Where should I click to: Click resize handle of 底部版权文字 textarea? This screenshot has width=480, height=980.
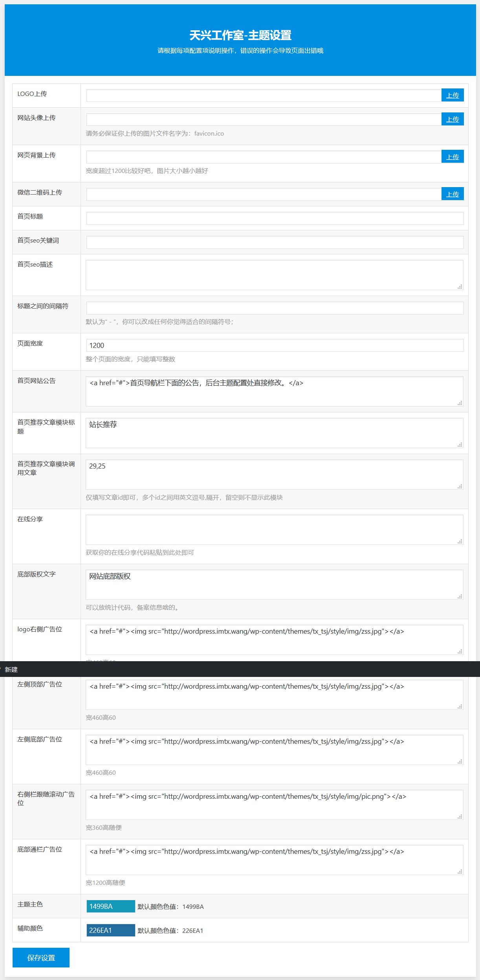[460, 596]
